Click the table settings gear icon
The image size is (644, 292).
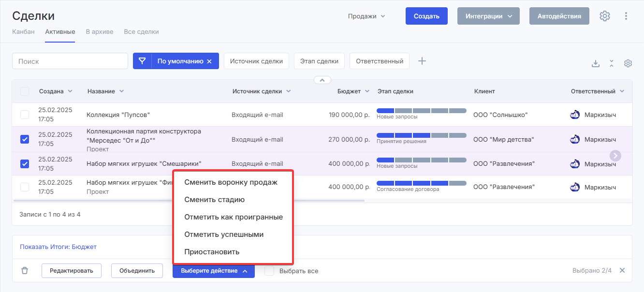tap(628, 63)
